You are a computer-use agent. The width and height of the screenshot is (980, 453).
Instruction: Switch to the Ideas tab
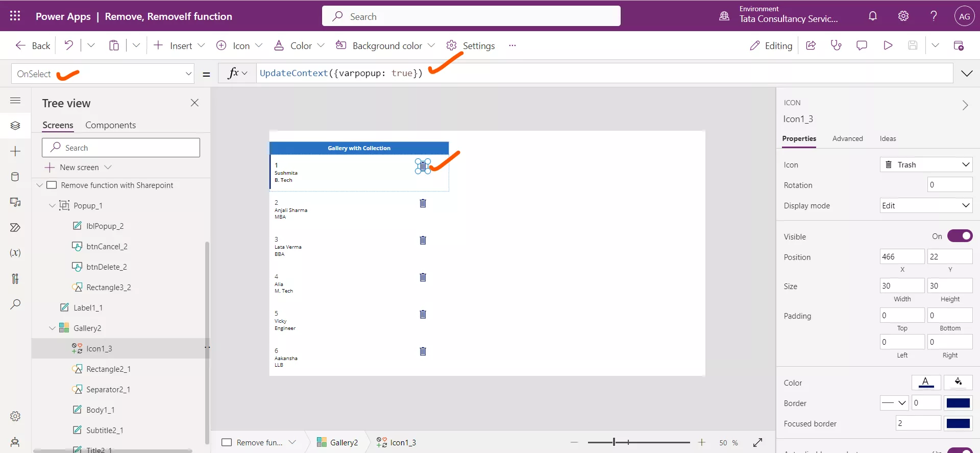click(x=888, y=138)
